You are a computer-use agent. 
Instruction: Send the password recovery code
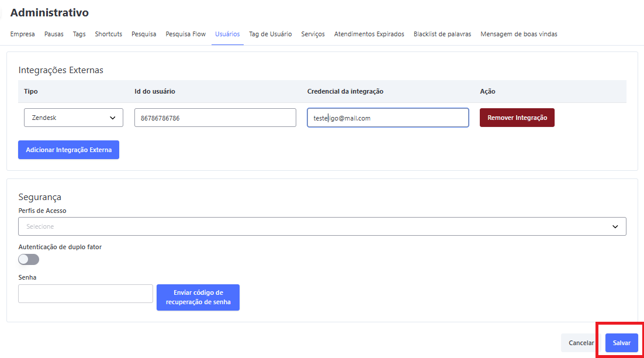198,297
